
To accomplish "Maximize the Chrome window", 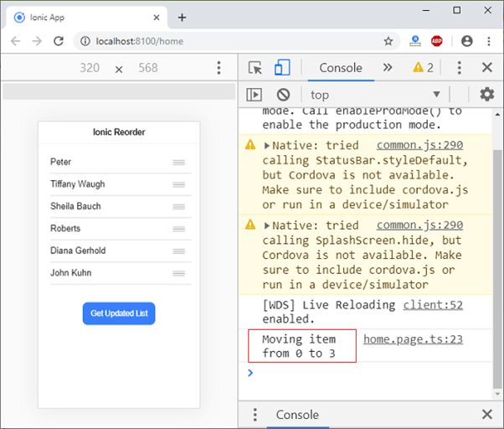I will tap(456, 10).
